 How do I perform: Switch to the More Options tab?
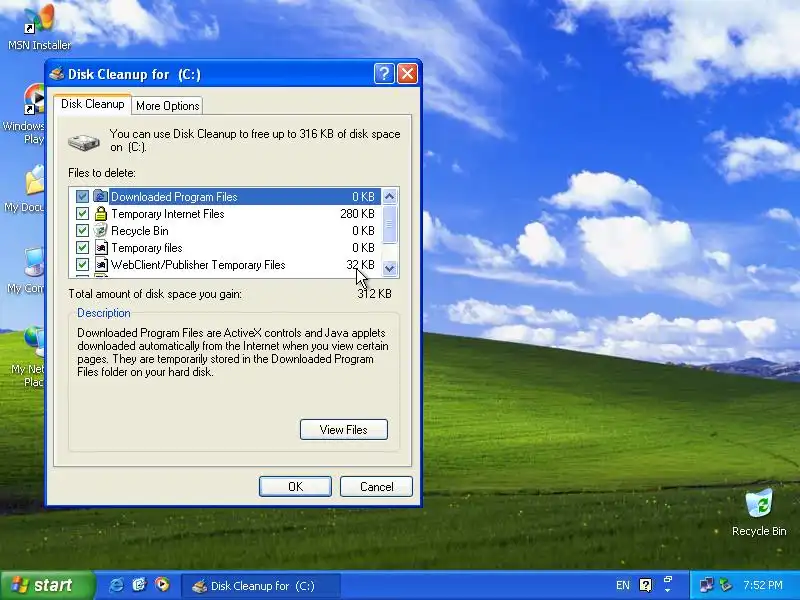pyautogui.click(x=167, y=106)
